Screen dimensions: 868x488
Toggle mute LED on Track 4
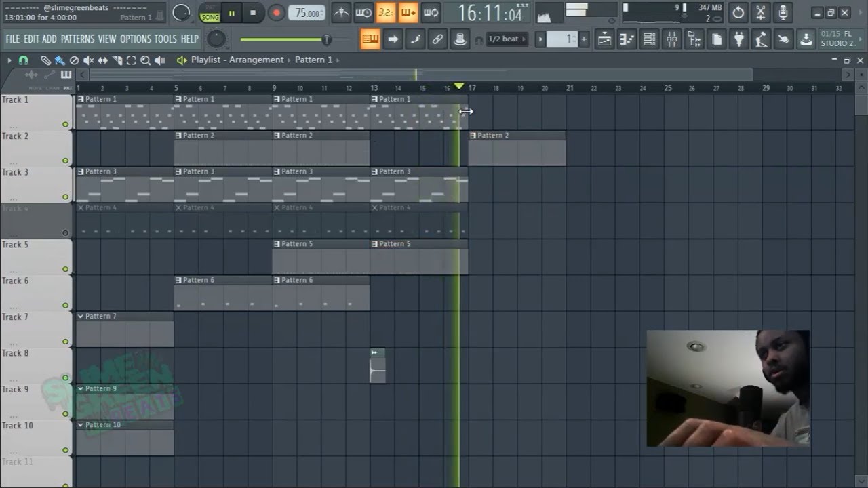click(x=66, y=233)
